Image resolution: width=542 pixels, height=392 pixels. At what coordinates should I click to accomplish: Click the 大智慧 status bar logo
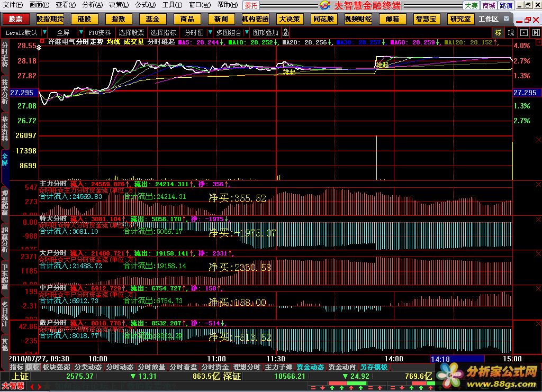pyautogui.click(x=13, y=386)
